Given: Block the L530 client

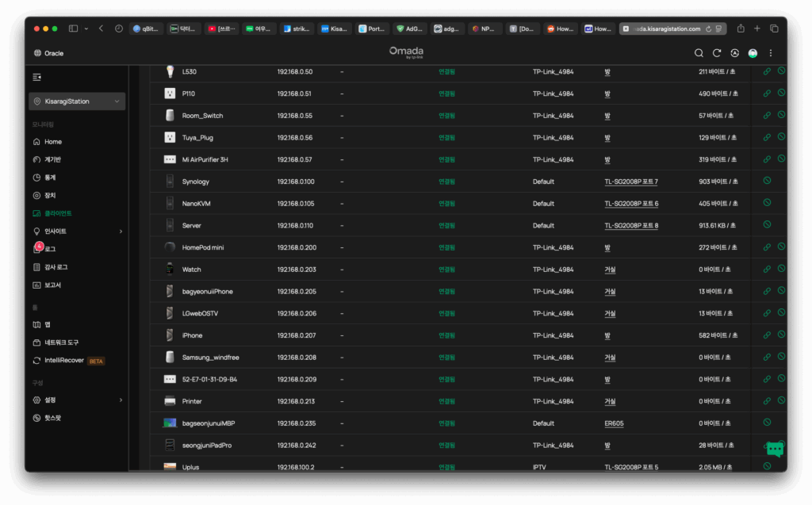Looking at the screenshot, I should (781, 71).
